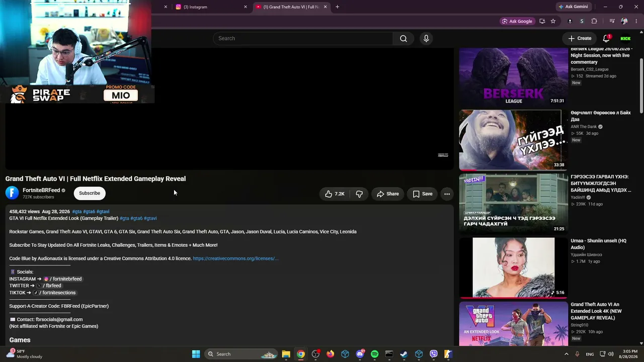Open Viber from the taskbar
Image resolution: width=644 pixels, height=362 pixels.
pos(434,354)
